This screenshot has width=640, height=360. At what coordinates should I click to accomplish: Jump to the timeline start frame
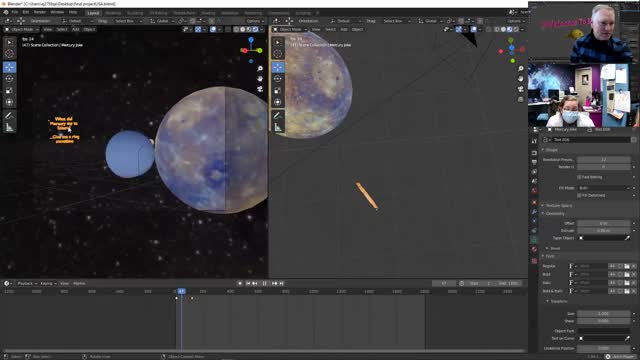pyautogui.click(x=248, y=283)
